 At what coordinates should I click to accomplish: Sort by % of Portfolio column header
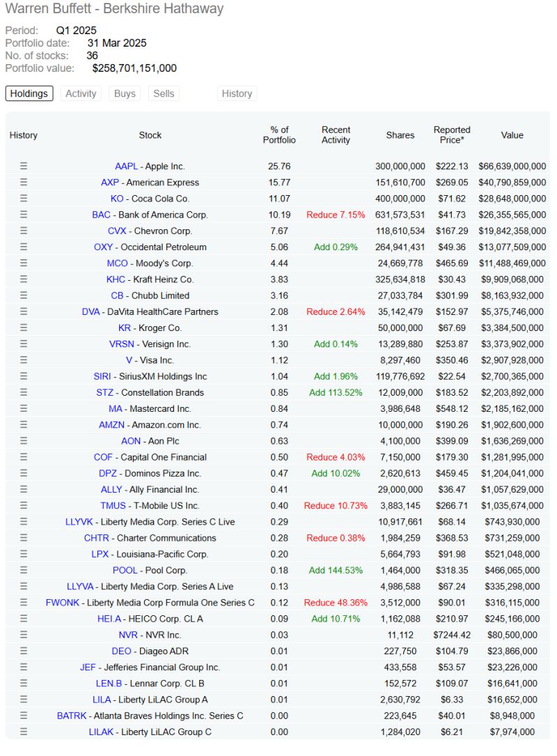pyautogui.click(x=279, y=135)
